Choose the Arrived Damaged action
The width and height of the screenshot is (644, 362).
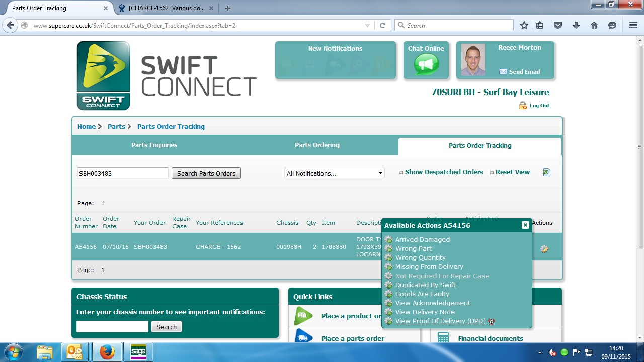[x=423, y=240]
